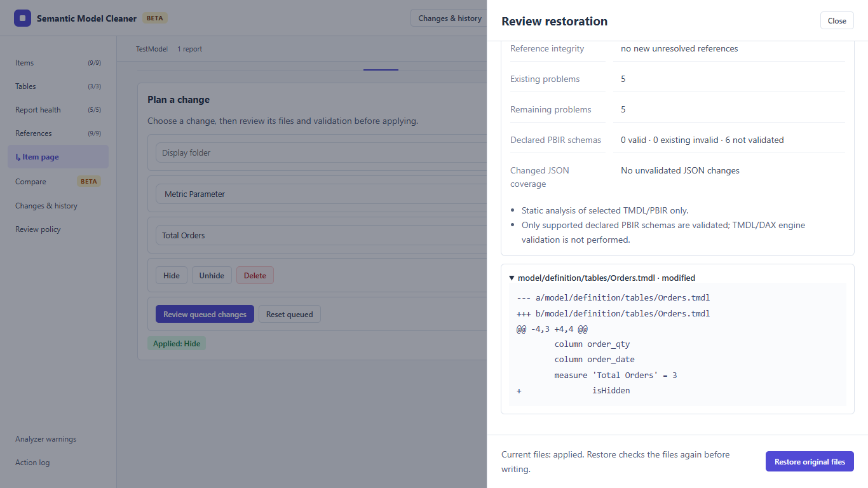Click the 'column order_qty' diff line
This screenshot has width=868, height=488.
(x=592, y=344)
